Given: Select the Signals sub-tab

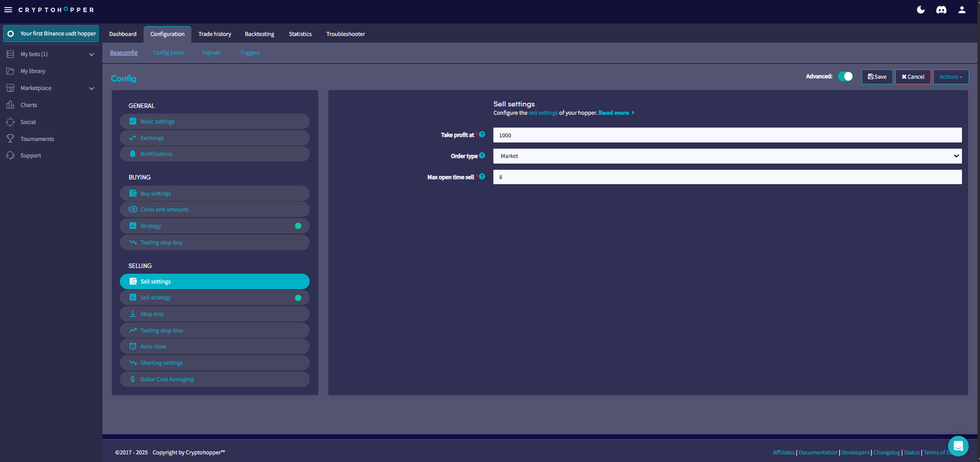Looking at the screenshot, I should (x=211, y=53).
